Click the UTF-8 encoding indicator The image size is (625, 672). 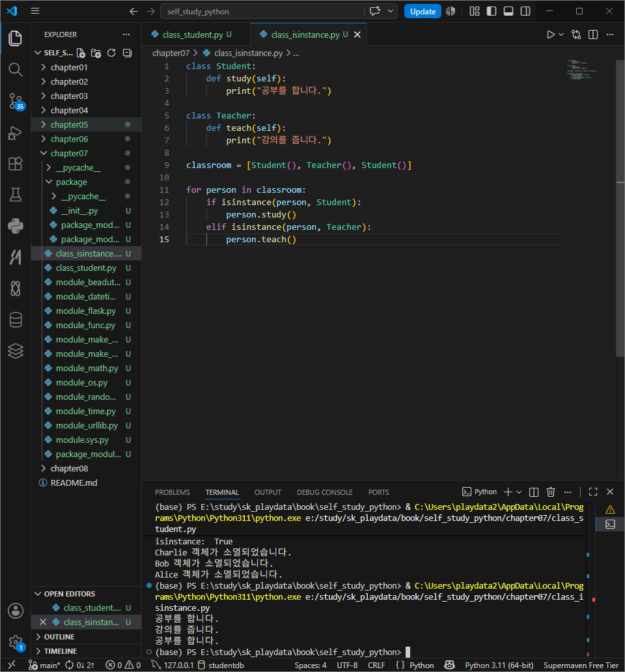pyautogui.click(x=347, y=665)
